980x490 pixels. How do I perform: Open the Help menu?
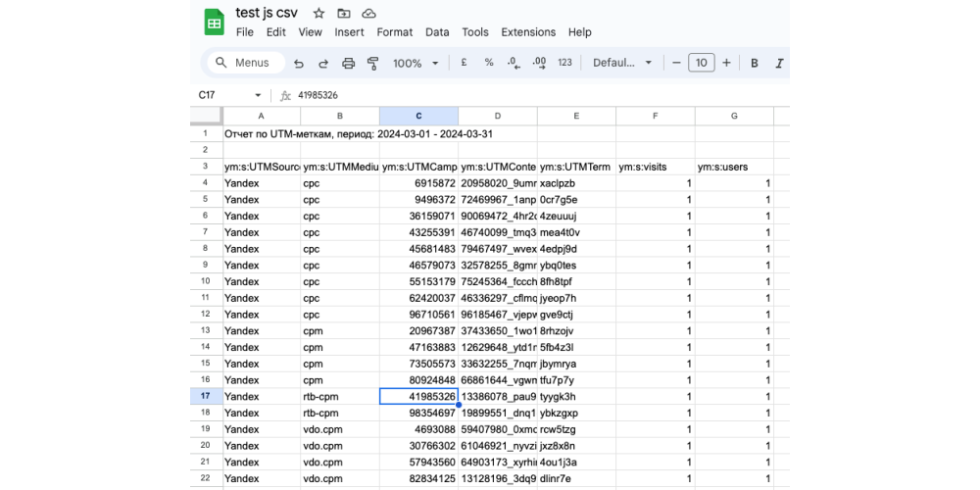tap(580, 32)
